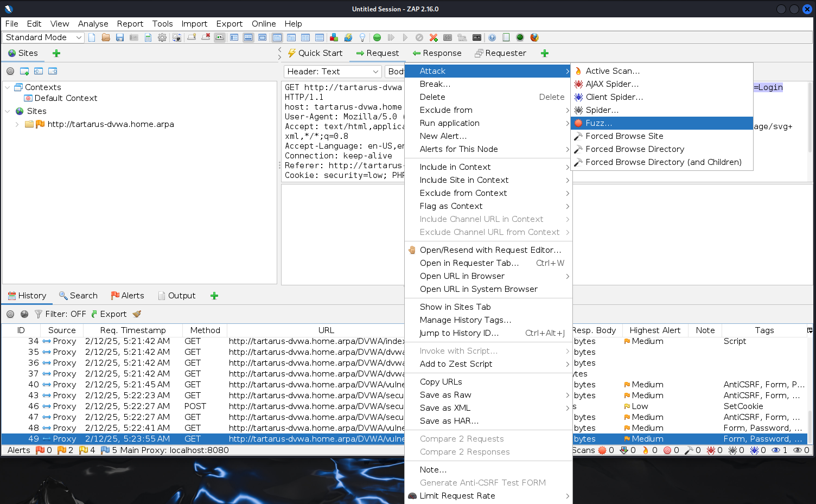Turn on the history Filter currently set OFF
816x504 pixels.
pos(61,314)
